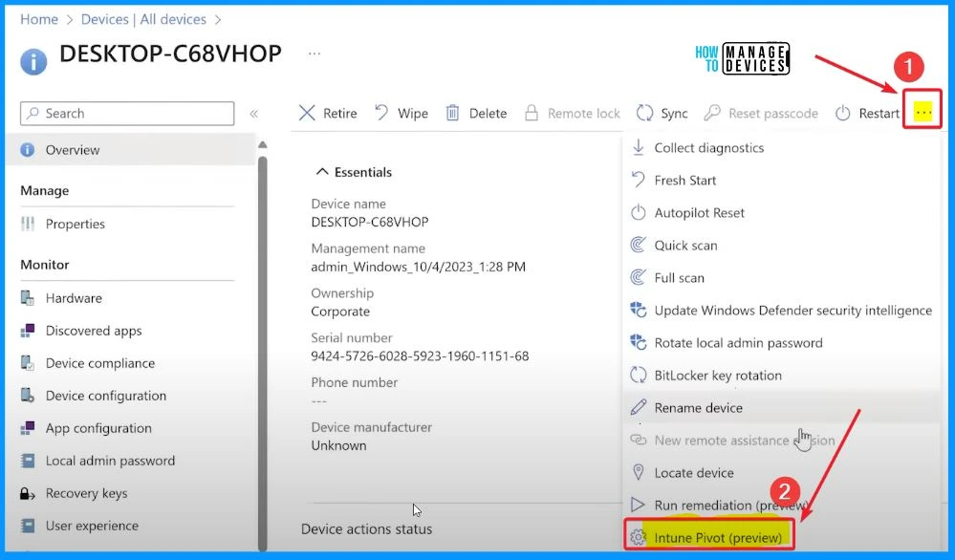Click the Hardware sidebar icon
This screenshot has width=955, height=560.
click(28, 297)
